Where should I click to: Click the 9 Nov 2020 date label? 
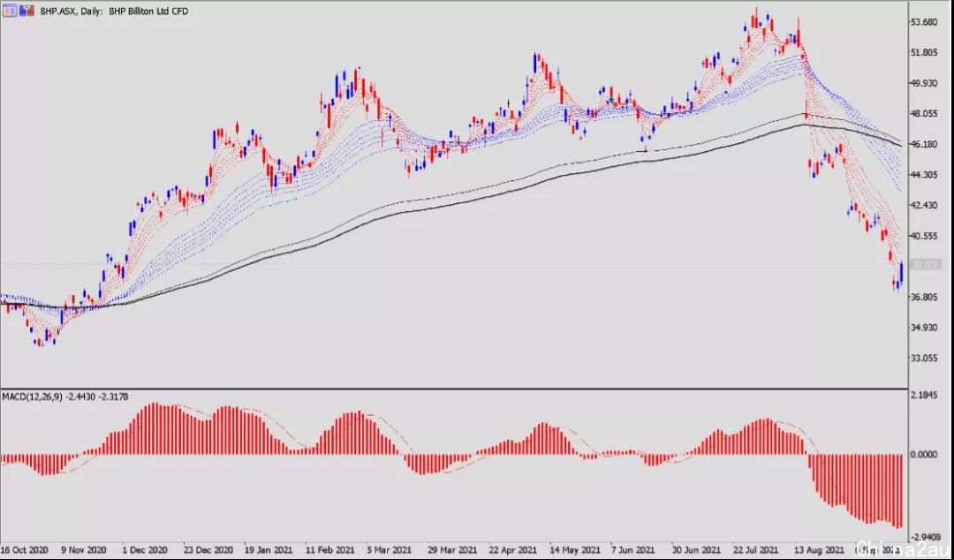[x=85, y=548]
